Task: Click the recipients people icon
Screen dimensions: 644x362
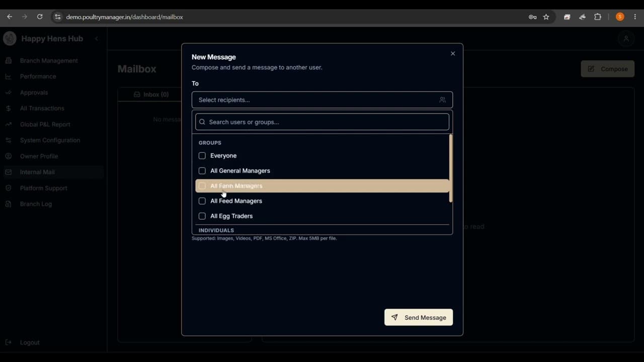Action: tap(442, 100)
